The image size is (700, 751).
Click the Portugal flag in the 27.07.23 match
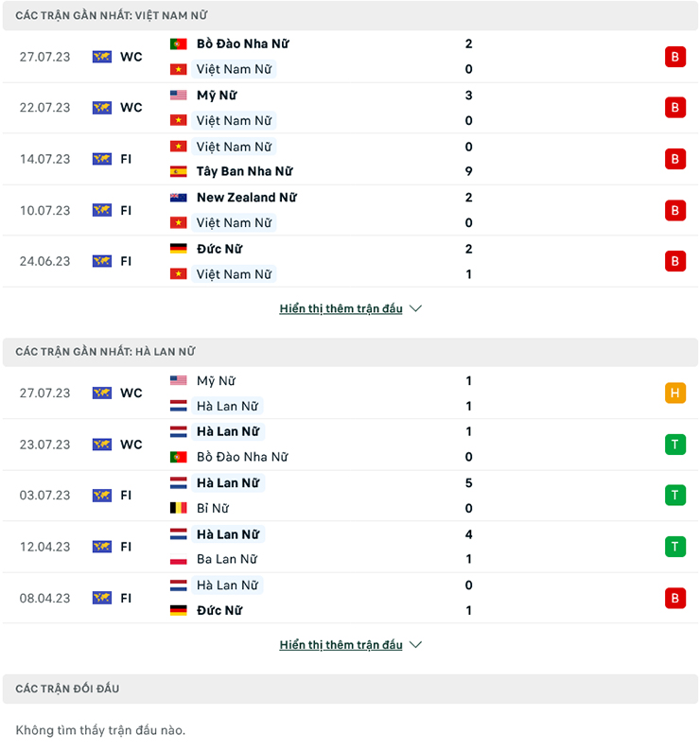click(178, 44)
